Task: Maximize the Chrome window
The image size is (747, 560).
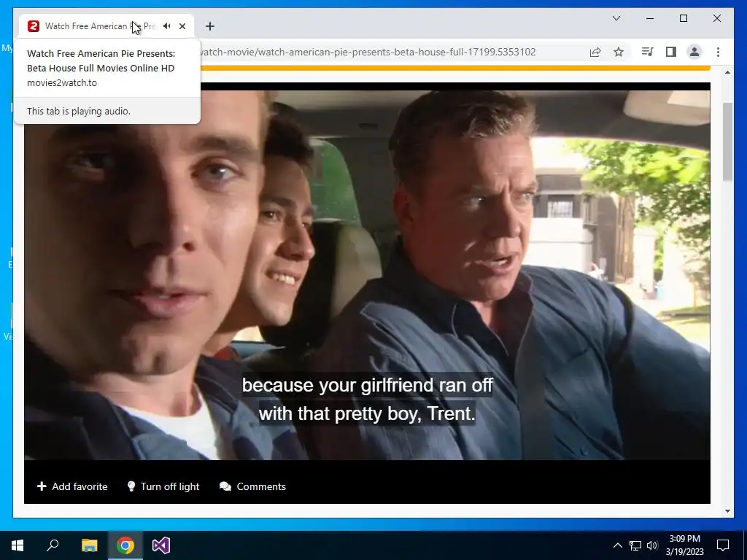Action: [683, 18]
